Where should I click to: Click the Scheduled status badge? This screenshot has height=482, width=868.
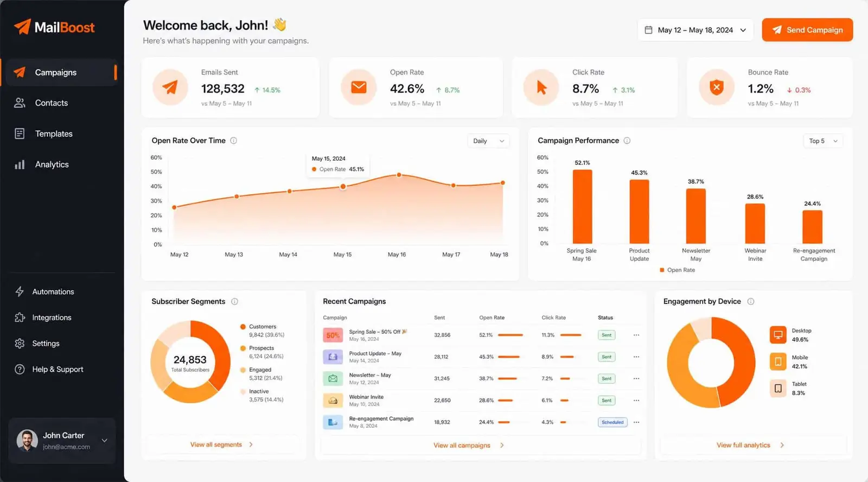(612, 422)
